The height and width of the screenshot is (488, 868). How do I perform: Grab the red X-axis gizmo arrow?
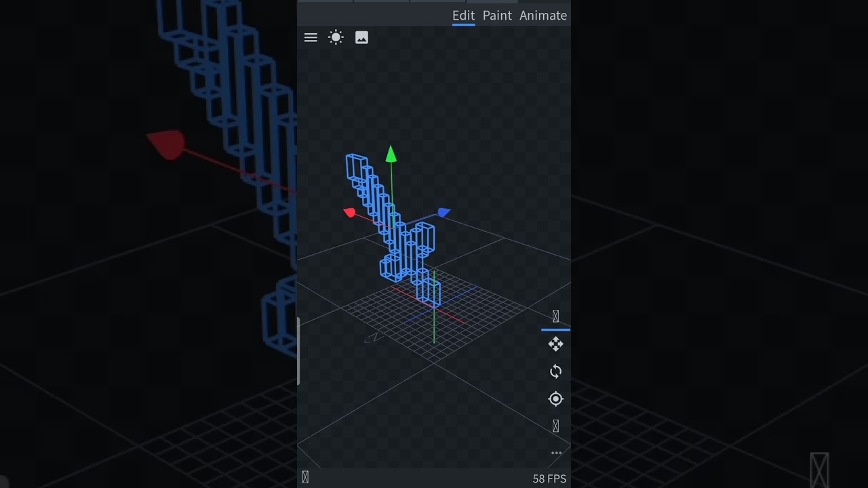(350, 213)
